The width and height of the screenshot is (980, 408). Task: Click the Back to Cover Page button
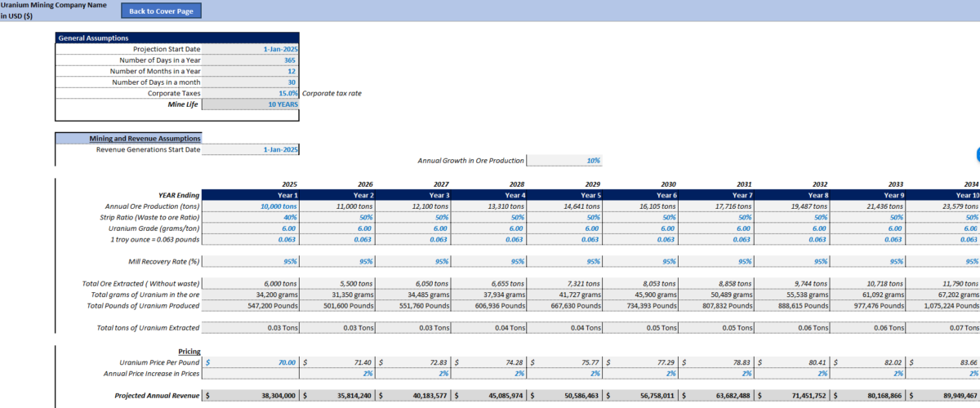tap(161, 11)
